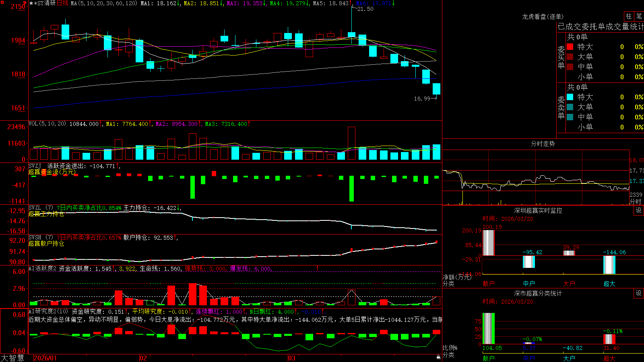Image resolution: width=644 pixels, height=362 pixels.
Task: Click the tallest red volume bar in VOL panel
Action: tap(351, 143)
